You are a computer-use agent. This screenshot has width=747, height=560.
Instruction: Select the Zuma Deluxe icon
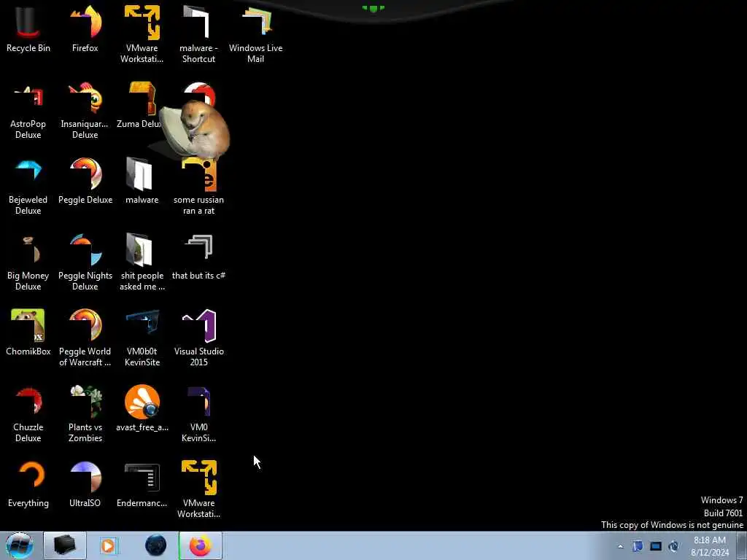[x=141, y=105]
